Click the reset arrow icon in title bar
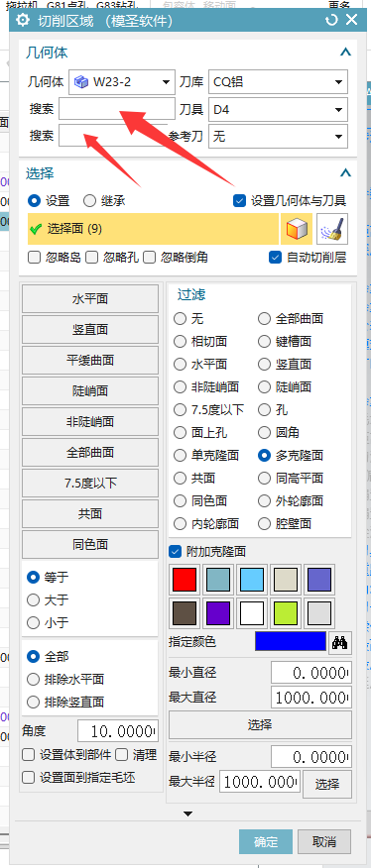371x868 pixels. click(331, 21)
